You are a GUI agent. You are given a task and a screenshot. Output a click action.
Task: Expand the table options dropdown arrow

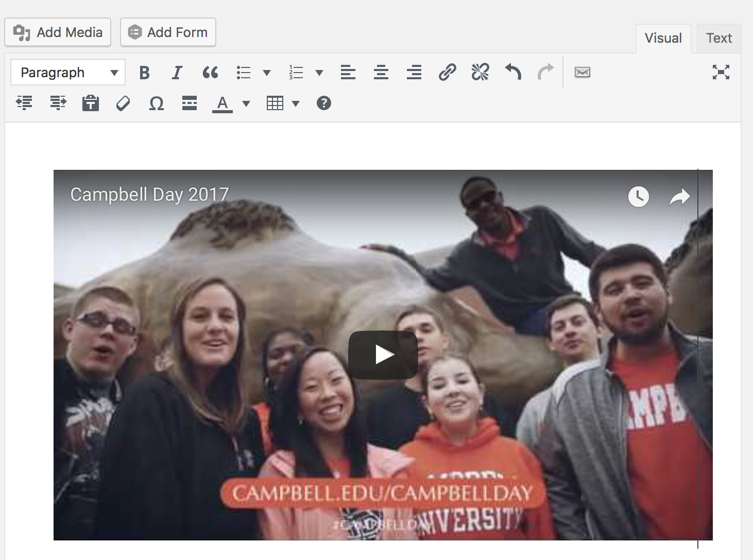point(296,103)
